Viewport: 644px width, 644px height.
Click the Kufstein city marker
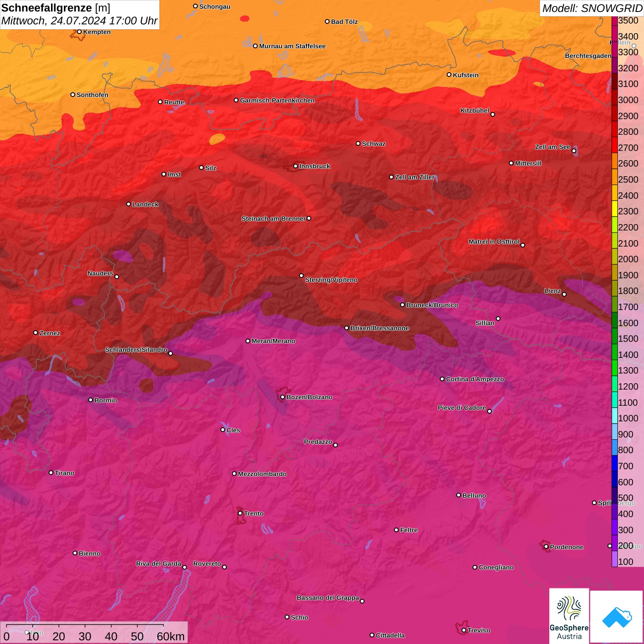tap(449, 75)
